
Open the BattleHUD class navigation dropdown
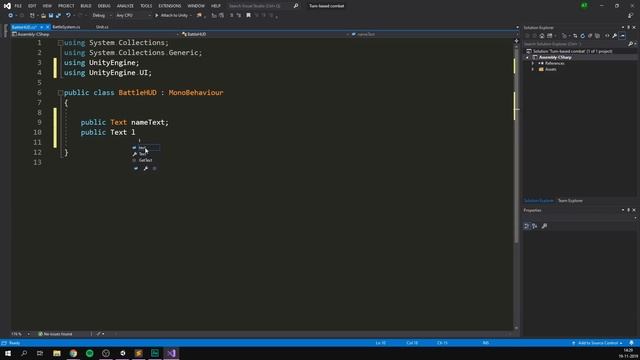click(264, 34)
